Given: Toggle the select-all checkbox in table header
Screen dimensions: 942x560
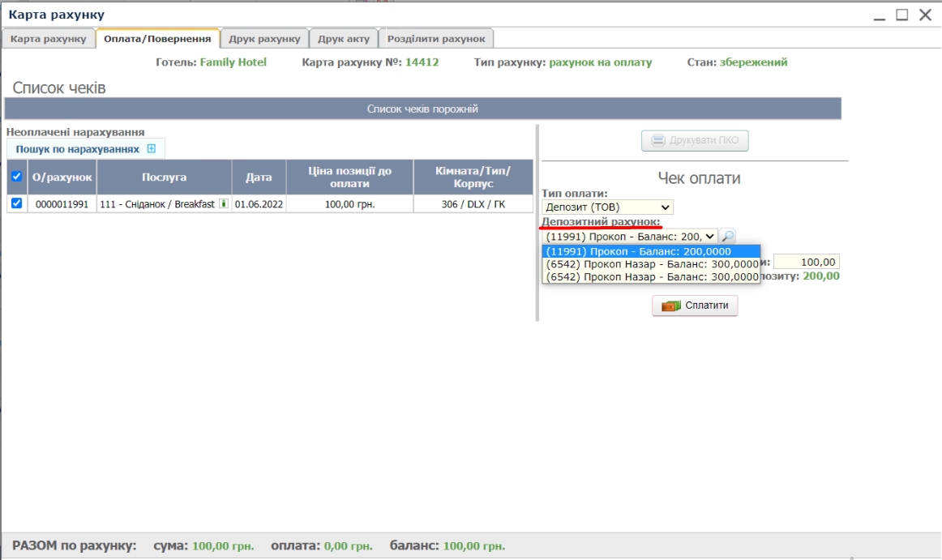Looking at the screenshot, I should point(17,177).
